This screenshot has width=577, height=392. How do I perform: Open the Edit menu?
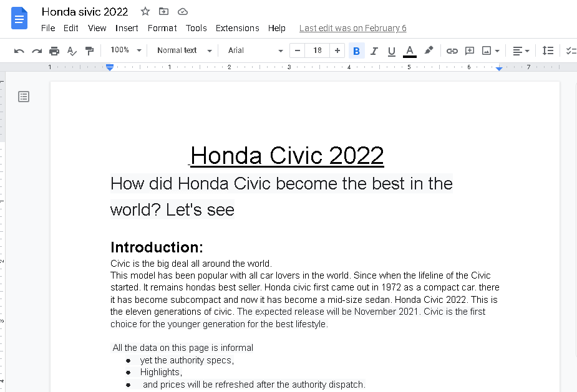pos(70,28)
